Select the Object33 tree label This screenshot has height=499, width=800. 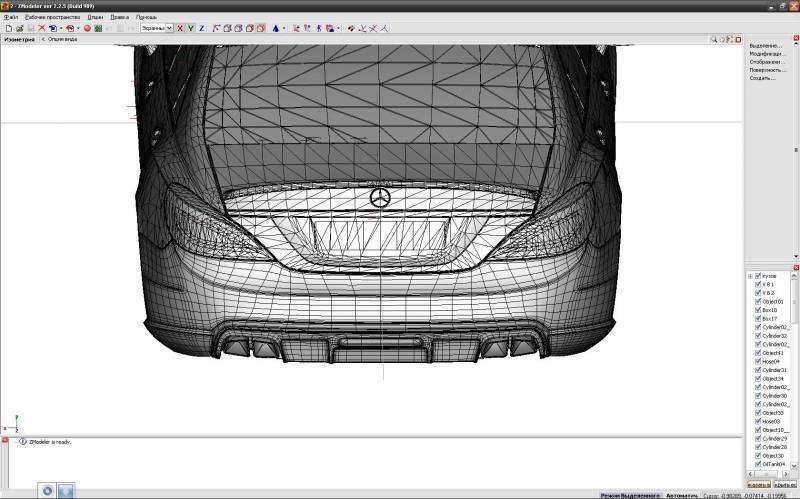[773, 413]
